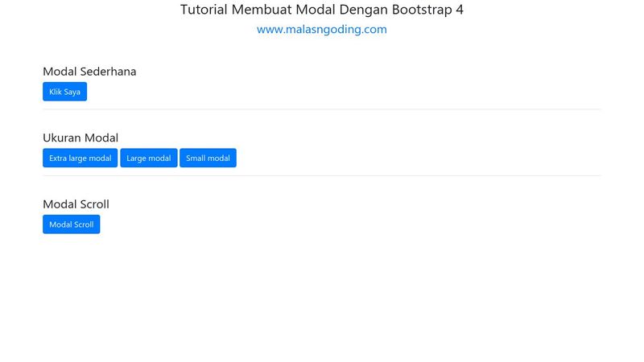Click the Klik Saya button
644x362 pixels.
(64, 92)
